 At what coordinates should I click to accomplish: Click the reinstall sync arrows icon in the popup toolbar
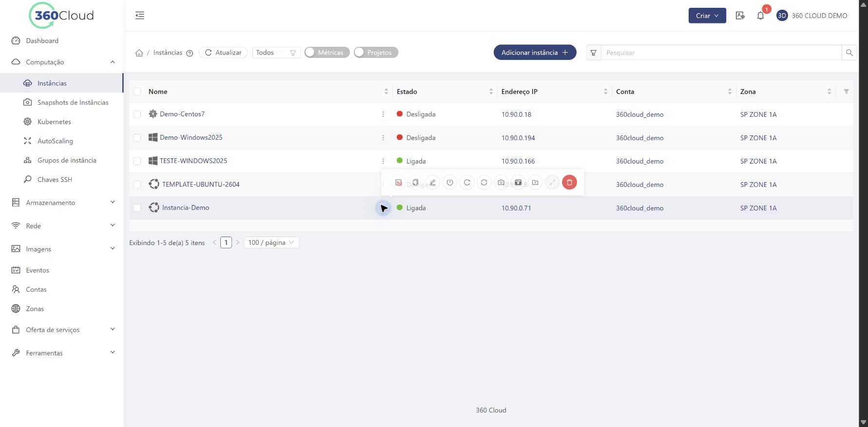(484, 183)
